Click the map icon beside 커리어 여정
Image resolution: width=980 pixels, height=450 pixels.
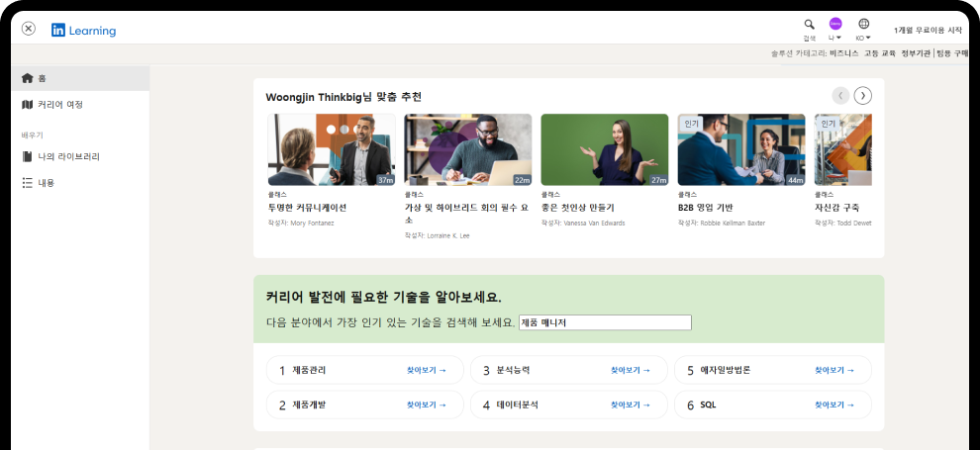point(27,104)
